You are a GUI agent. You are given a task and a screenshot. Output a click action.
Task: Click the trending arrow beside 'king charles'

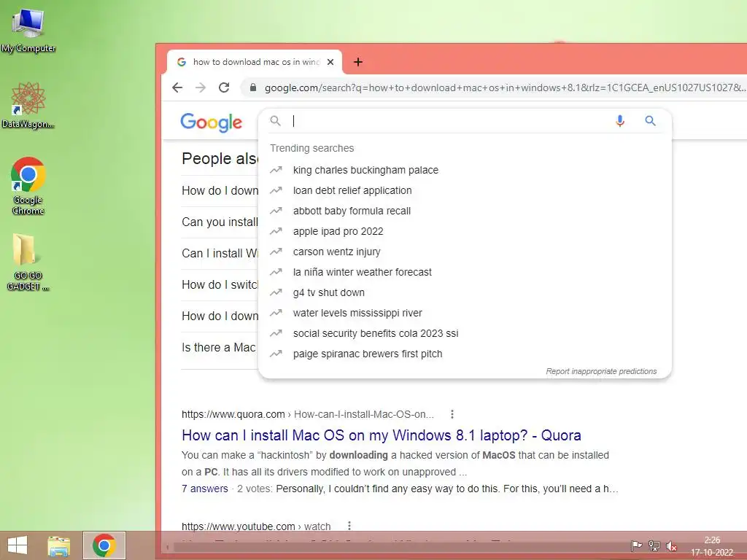tap(276, 170)
